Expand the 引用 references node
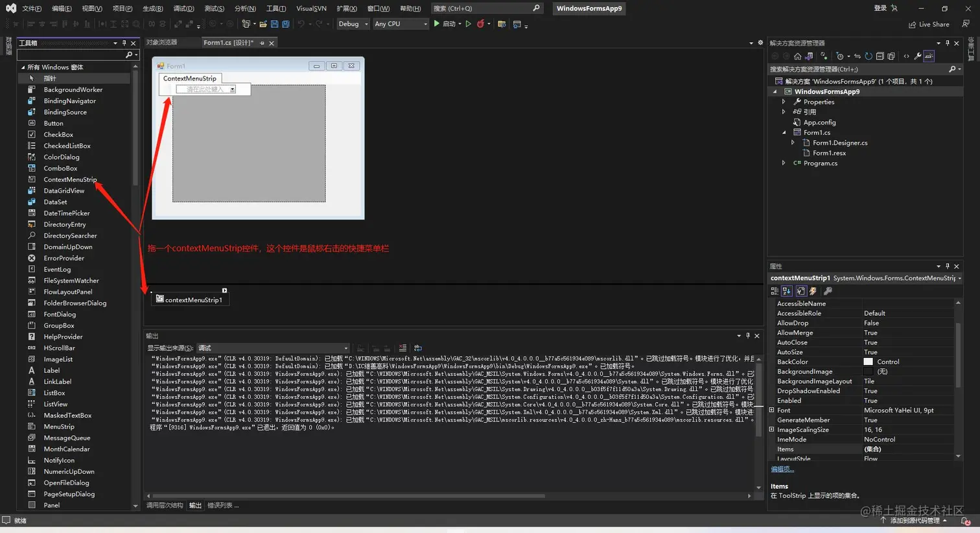 pyautogui.click(x=784, y=112)
